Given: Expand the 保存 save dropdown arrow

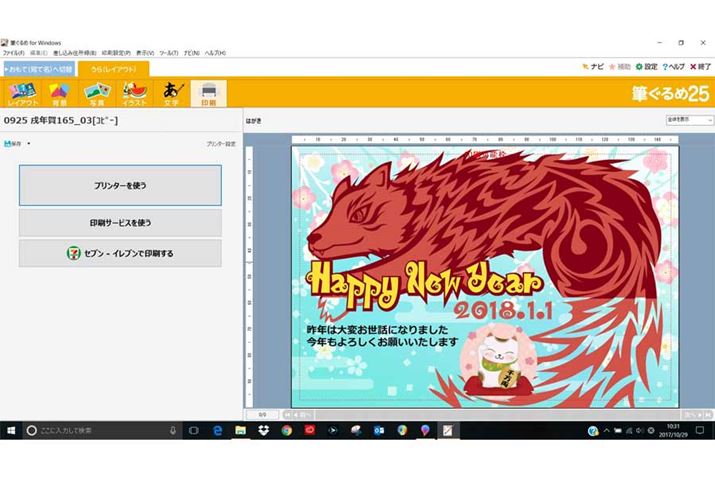Looking at the screenshot, I should point(29,144).
